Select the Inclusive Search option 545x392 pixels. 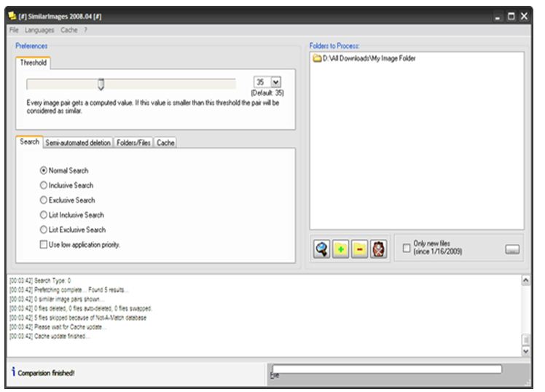44,185
